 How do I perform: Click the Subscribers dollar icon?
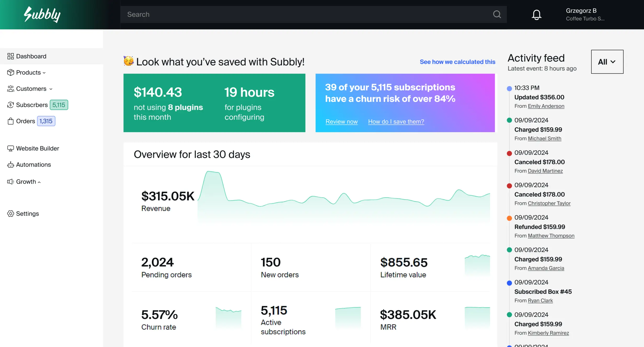pos(10,105)
